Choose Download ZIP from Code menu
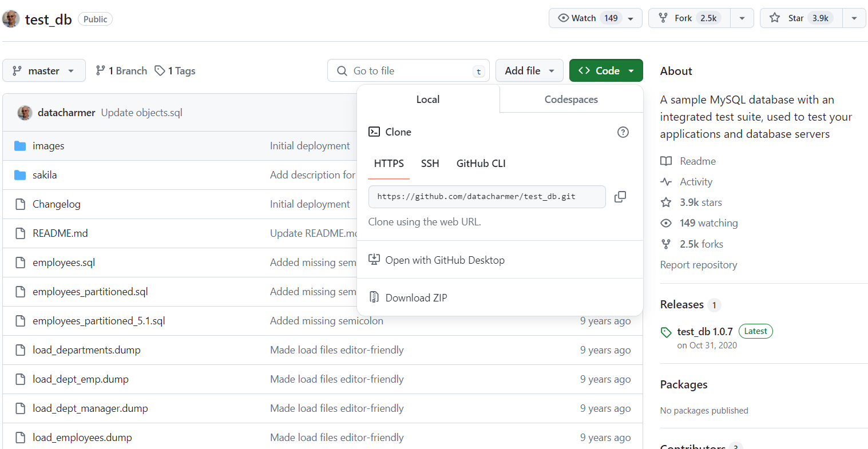 coord(500,298)
